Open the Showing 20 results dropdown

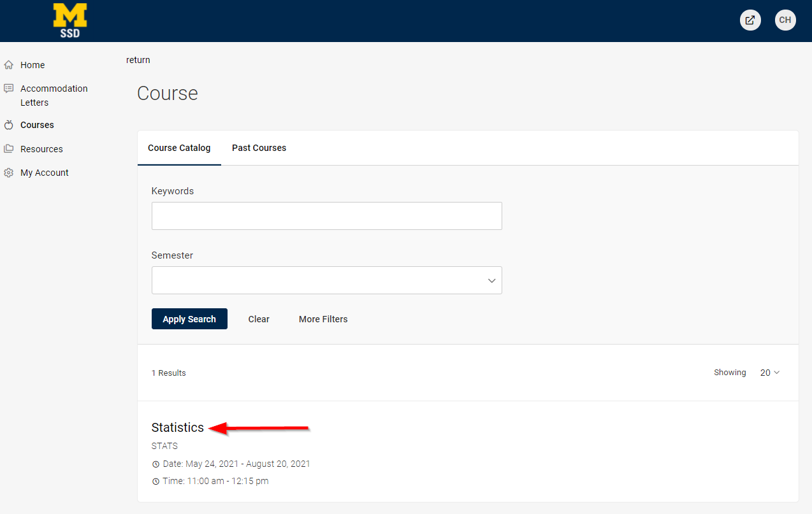coord(769,372)
